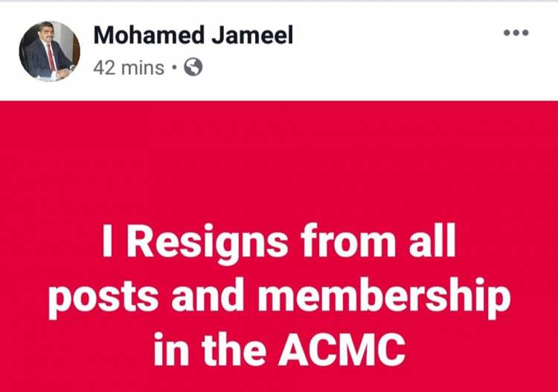558x392 pixels.
Task: Click the word posts in the red card
Action: coord(103,300)
